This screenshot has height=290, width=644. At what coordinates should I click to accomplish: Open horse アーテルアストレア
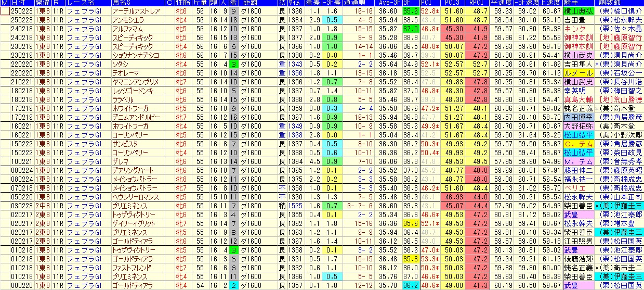(133, 10)
